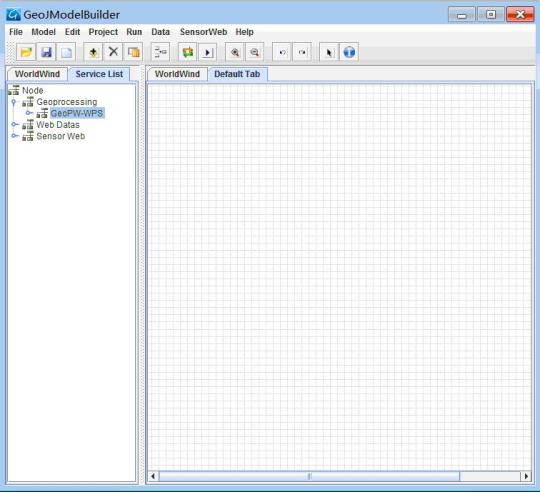
Task: Expand the GeoPW-WPS tree branch
Action: click(x=29, y=113)
